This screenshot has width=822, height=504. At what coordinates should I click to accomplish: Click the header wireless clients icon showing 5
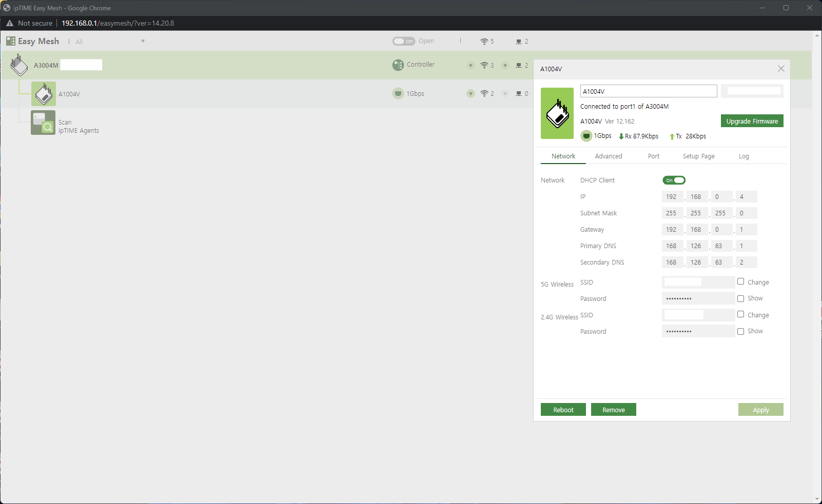click(484, 42)
